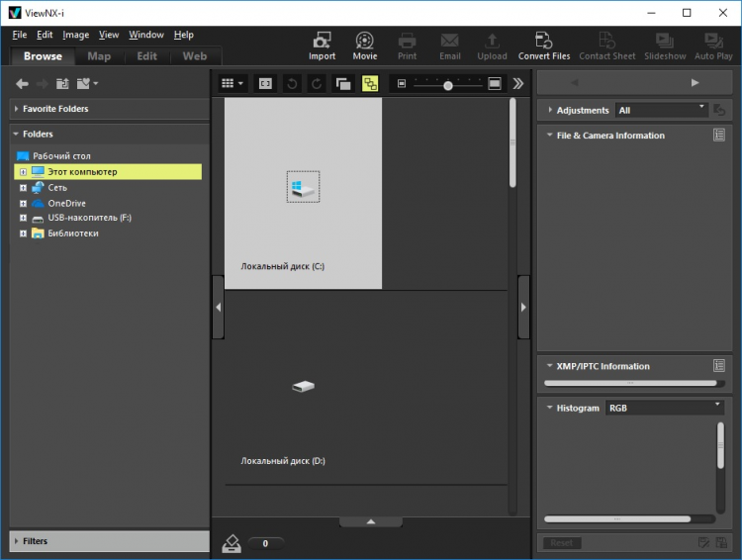Toggle File & Camera Information list view
Image resolution: width=742 pixels, height=560 pixels.
[719, 136]
